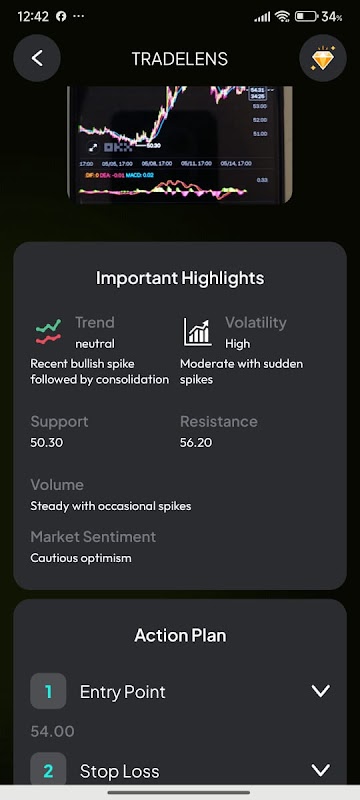
Task: Tap the Trend green-red lines icon
Action: [x=48, y=332]
